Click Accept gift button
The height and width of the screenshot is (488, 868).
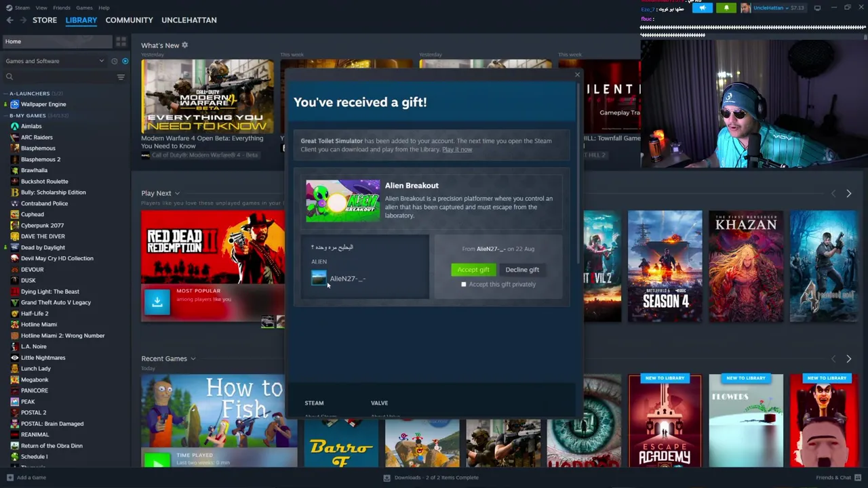pos(473,270)
